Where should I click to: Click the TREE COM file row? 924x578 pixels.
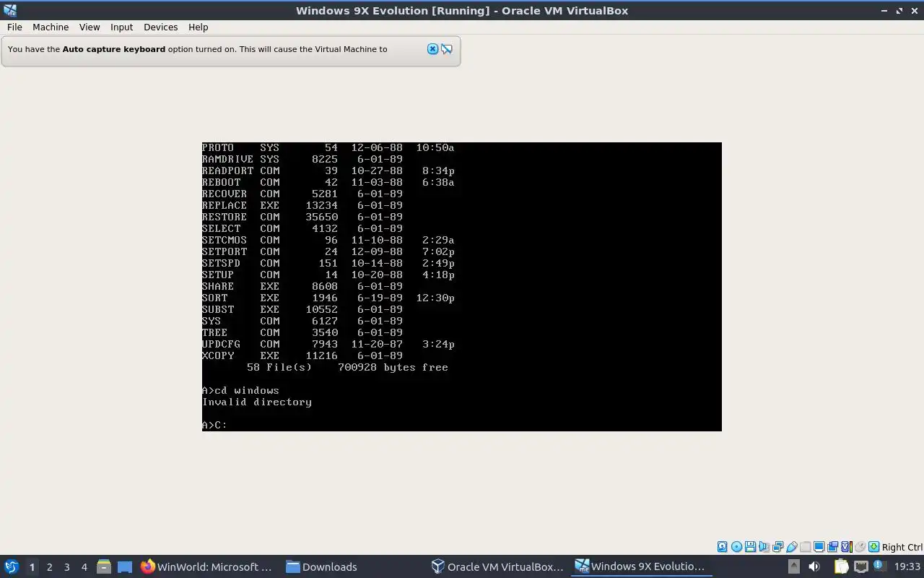point(302,332)
